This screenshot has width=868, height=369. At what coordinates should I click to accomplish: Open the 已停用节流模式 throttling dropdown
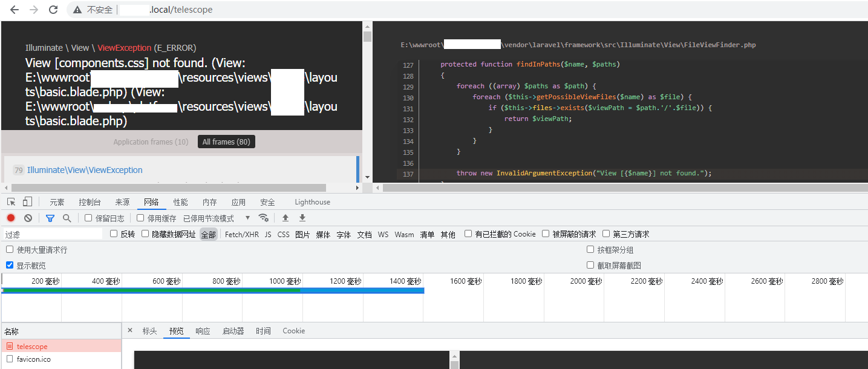coord(217,218)
